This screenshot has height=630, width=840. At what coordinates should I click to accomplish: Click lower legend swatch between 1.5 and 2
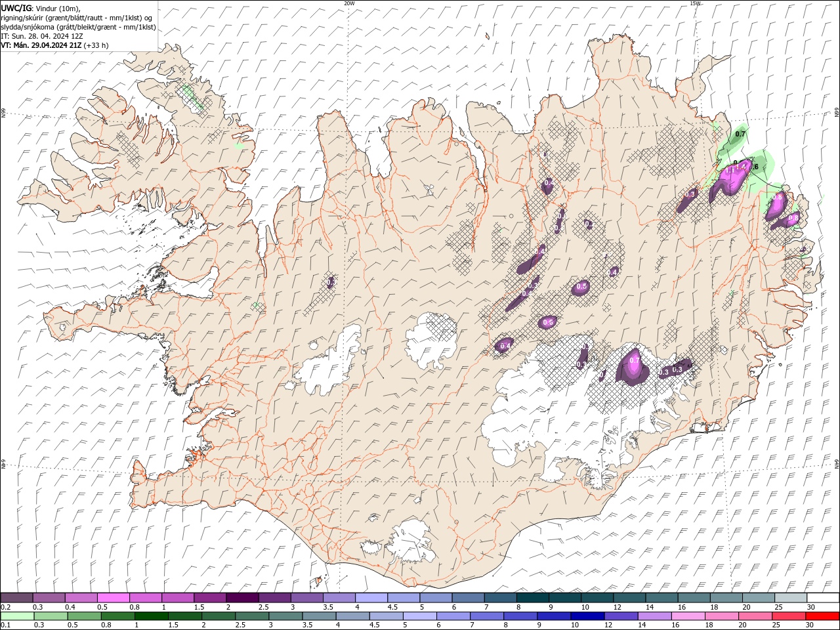pyautogui.click(x=184, y=616)
